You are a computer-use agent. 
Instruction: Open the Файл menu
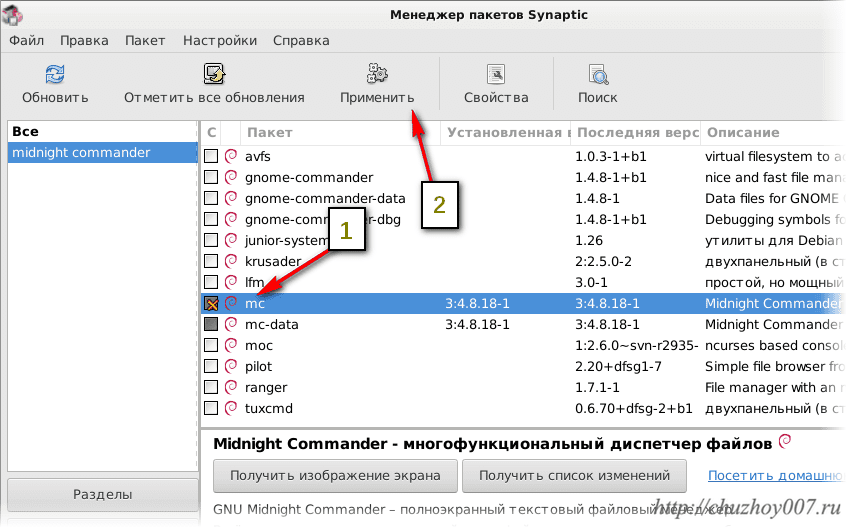point(27,41)
